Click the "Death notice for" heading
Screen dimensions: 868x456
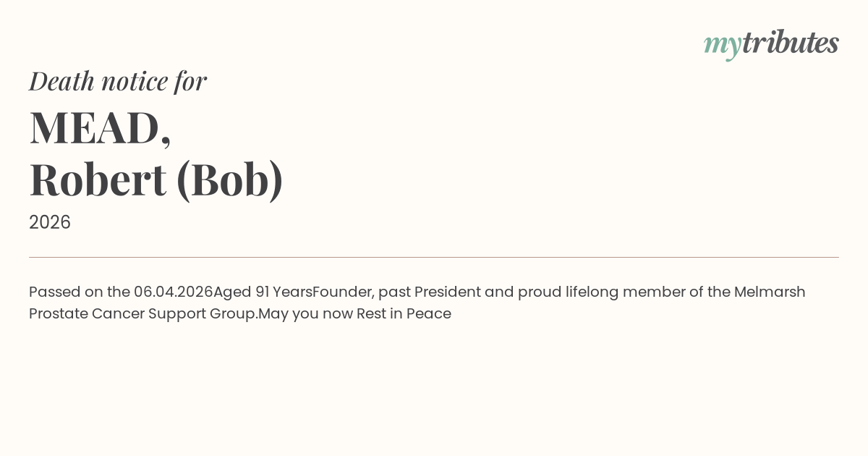[118, 81]
